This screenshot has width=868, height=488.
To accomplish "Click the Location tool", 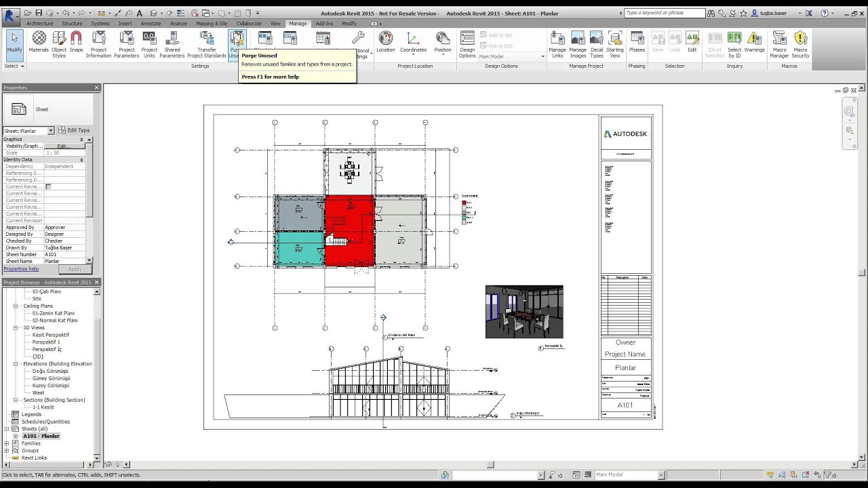I will [x=386, y=42].
